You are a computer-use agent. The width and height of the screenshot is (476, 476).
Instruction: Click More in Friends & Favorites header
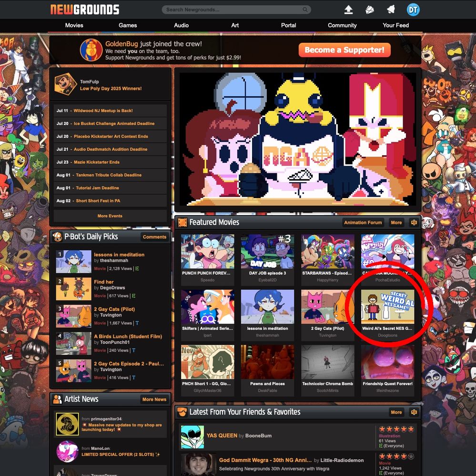click(396, 412)
